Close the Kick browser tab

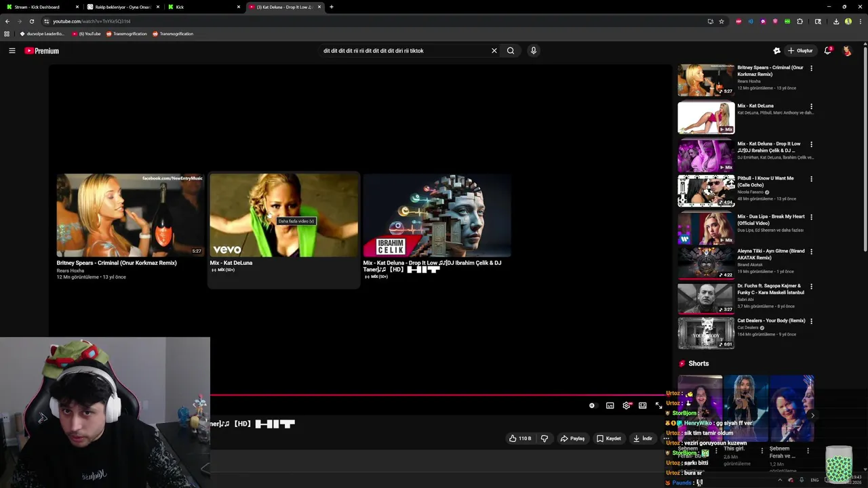[239, 7]
